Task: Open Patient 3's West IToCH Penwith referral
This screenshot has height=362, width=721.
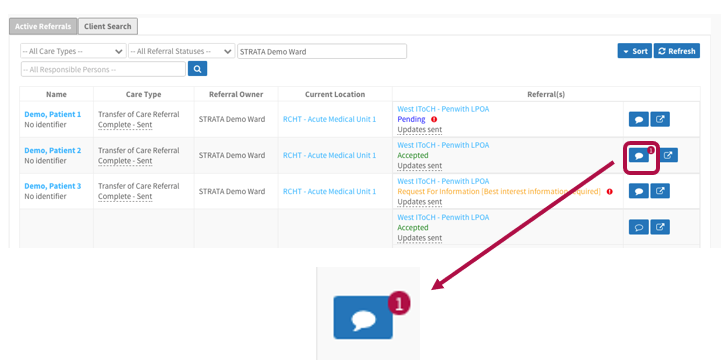Action: (443, 181)
